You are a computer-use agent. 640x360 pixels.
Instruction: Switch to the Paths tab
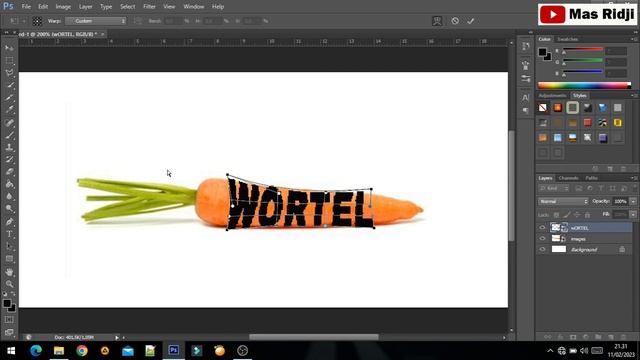point(591,178)
